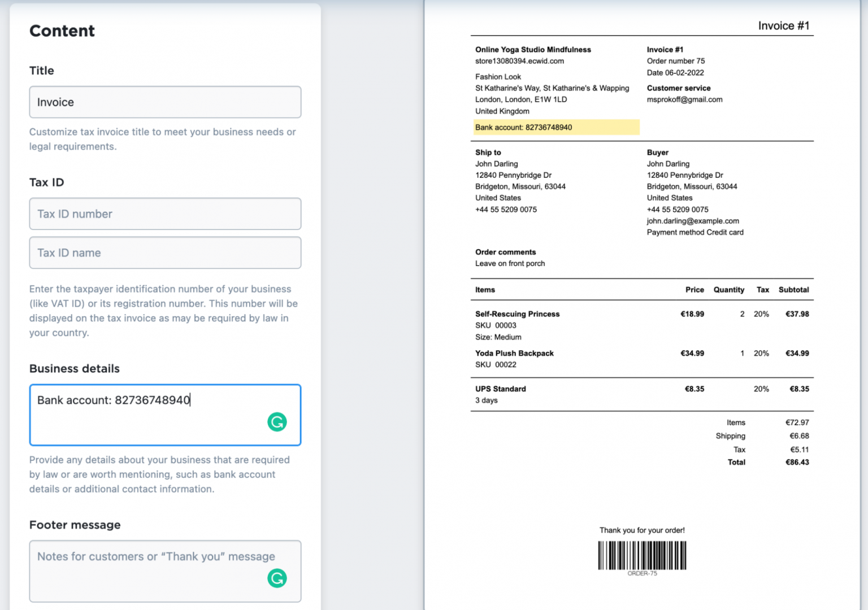Click the Grammarly icon in Business details field
This screenshot has width=868, height=610.
point(276,421)
